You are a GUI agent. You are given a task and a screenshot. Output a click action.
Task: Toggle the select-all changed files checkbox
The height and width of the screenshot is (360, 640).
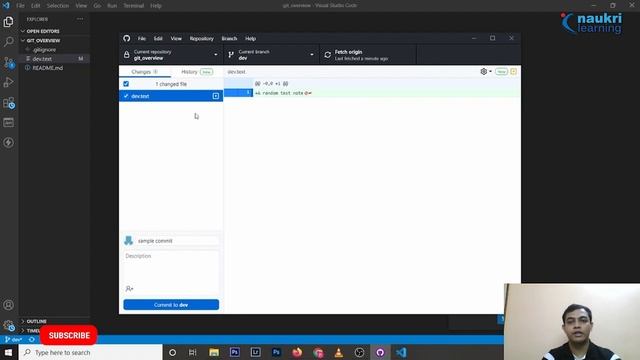(x=126, y=84)
